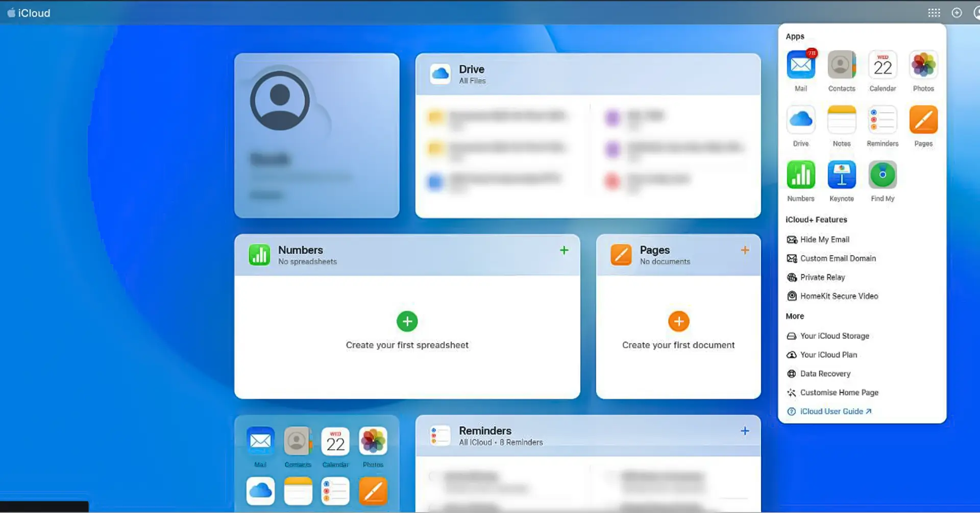This screenshot has width=980, height=513.
Task: Click 'Create your first spreadsheet' text
Action: click(407, 345)
